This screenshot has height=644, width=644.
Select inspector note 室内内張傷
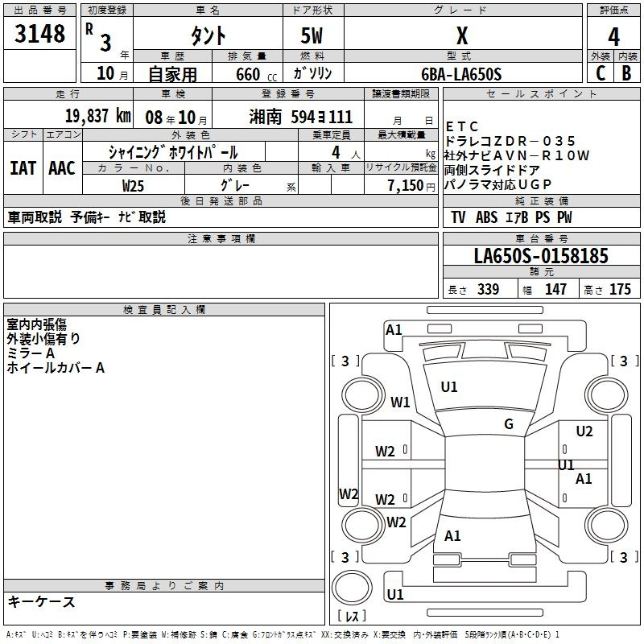36,324
